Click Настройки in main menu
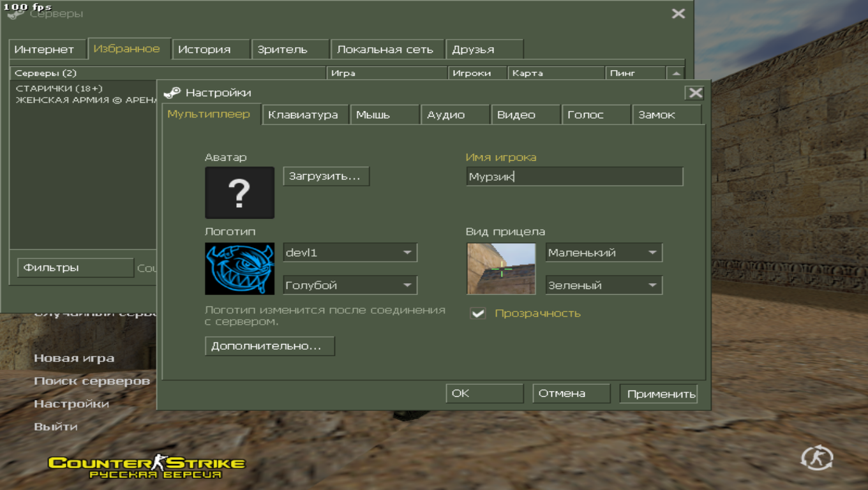This screenshot has height=490, width=868. (x=71, y=404)
